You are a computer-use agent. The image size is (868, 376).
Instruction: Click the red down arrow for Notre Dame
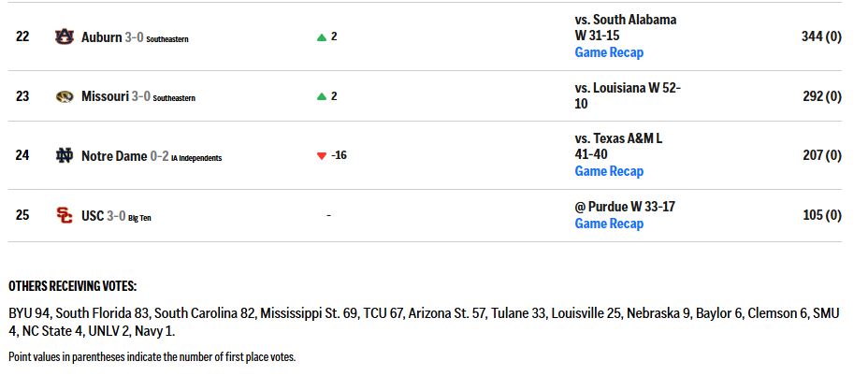coord(321,156)
